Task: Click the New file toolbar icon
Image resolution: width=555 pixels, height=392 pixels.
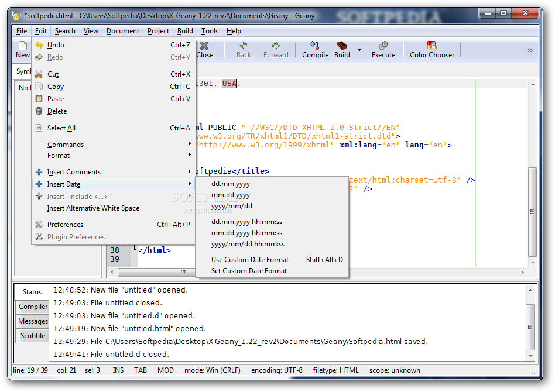Action: 23,46
